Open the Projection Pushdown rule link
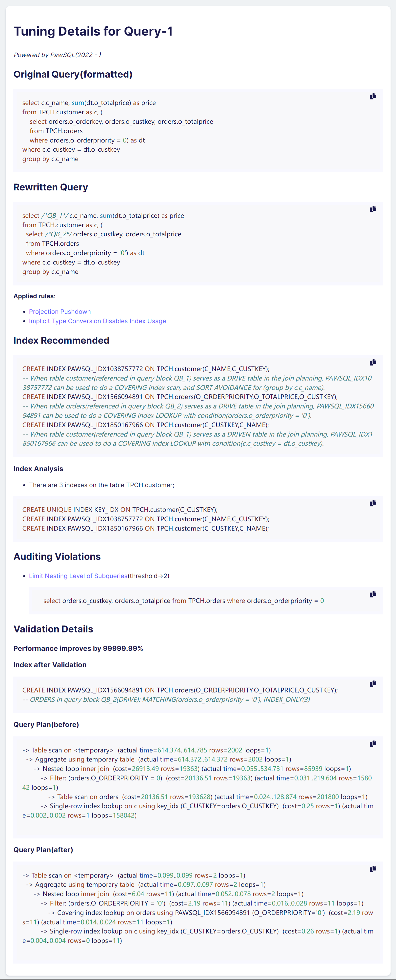Screen dimensions: 396x980 point(60,312)
